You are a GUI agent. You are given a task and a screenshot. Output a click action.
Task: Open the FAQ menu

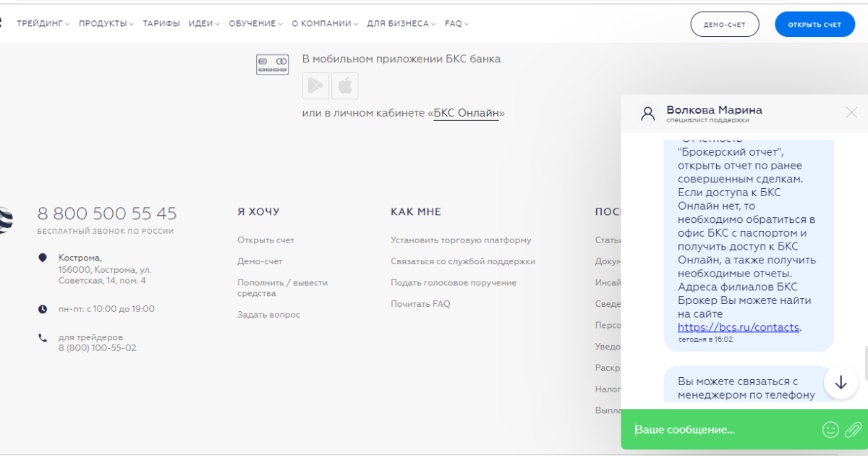point(456,24)
